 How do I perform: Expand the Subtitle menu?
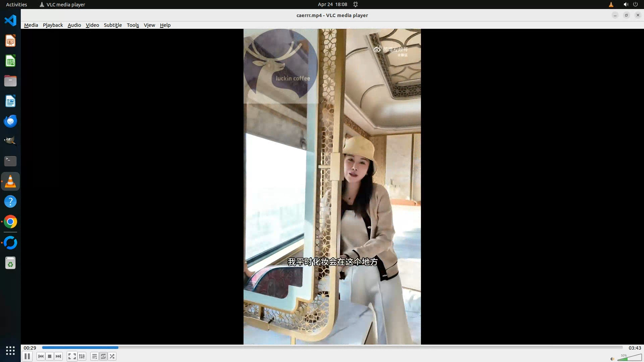[113, 25]
